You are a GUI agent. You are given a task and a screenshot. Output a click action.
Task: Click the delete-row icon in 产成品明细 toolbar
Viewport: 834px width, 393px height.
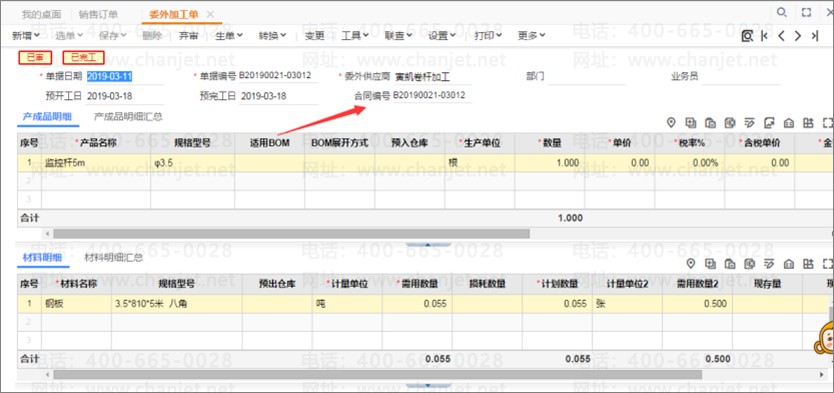(730, 123)
